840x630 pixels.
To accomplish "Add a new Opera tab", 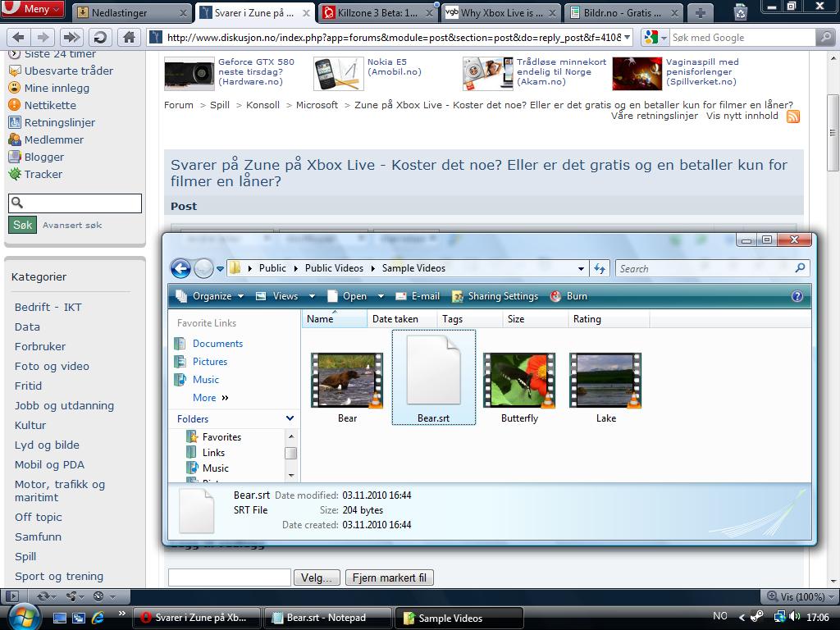I will 701,13.
